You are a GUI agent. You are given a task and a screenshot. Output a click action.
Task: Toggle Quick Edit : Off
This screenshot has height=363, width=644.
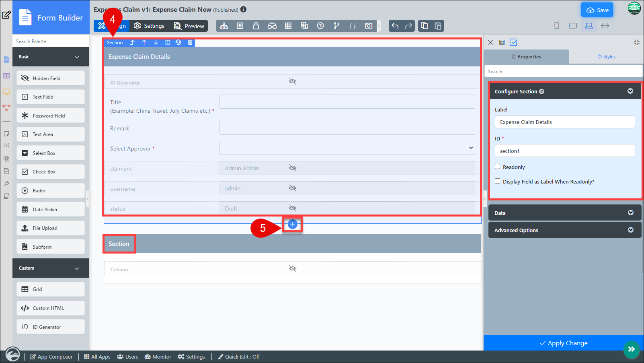(x=239, y=357)
